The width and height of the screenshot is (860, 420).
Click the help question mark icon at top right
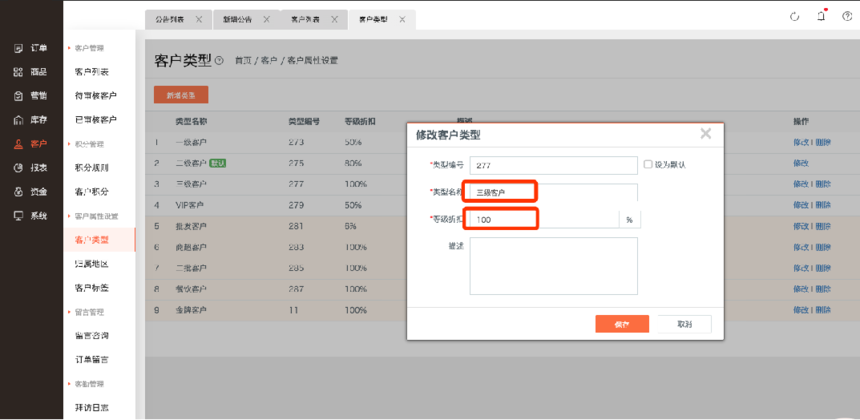pos(848,17)
